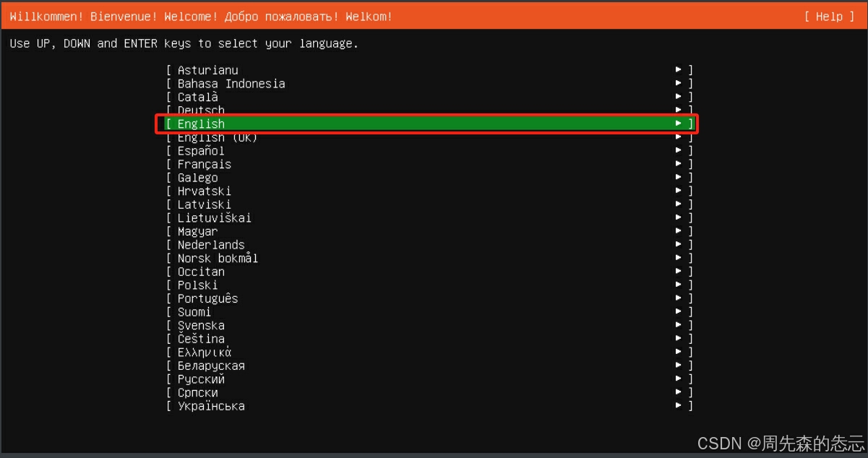Viewport: 868px width, 458px height.
Task: Choose Suomi from the list
Action: [x=429, y=312]
